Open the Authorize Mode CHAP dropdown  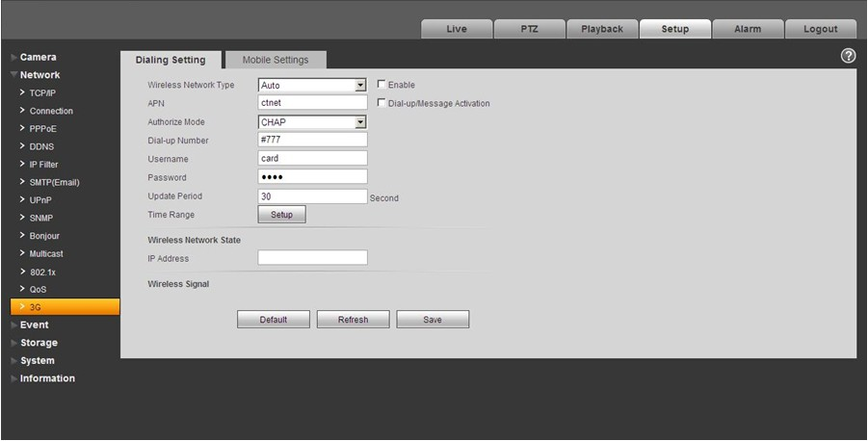coord(312,122)
